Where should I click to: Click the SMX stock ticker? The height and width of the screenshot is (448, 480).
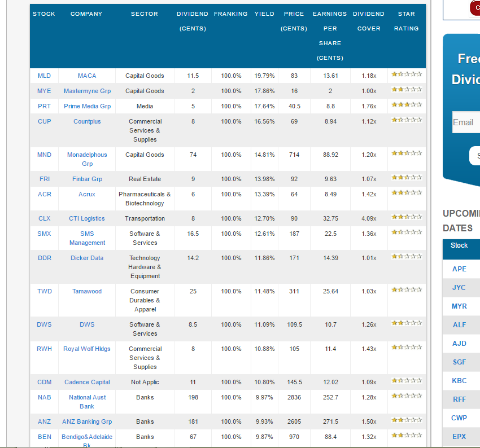(44, 234)
